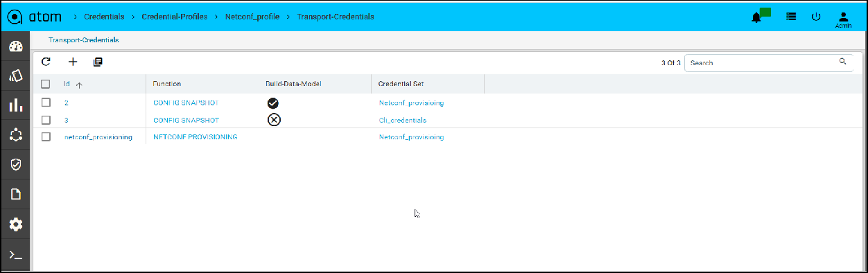Select the checkbox for row Id 3
The width and height of the screenshot is (868, 273).
(46, 119)
